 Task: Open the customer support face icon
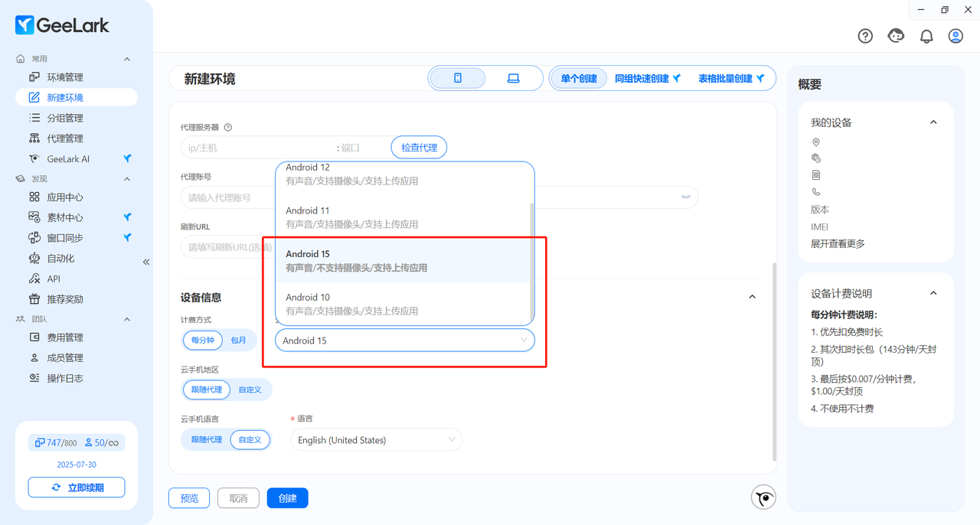tap(896, 36)
